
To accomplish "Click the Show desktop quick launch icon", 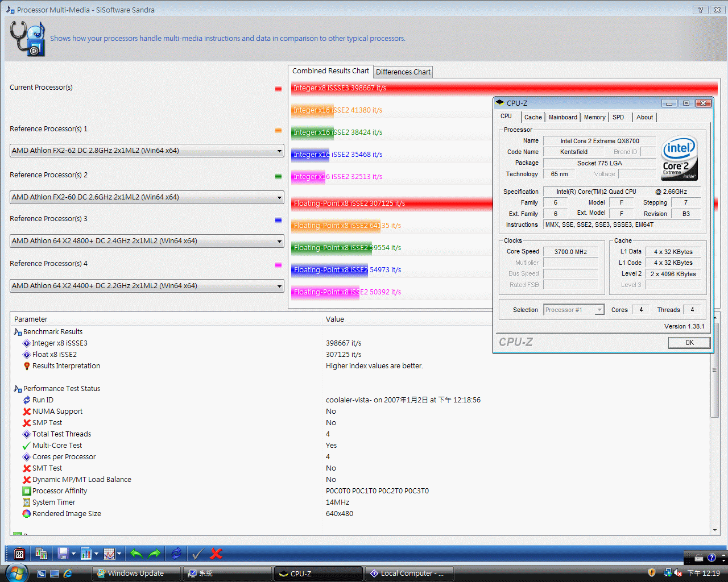I will pyautogui.click(x=55, y=573).
